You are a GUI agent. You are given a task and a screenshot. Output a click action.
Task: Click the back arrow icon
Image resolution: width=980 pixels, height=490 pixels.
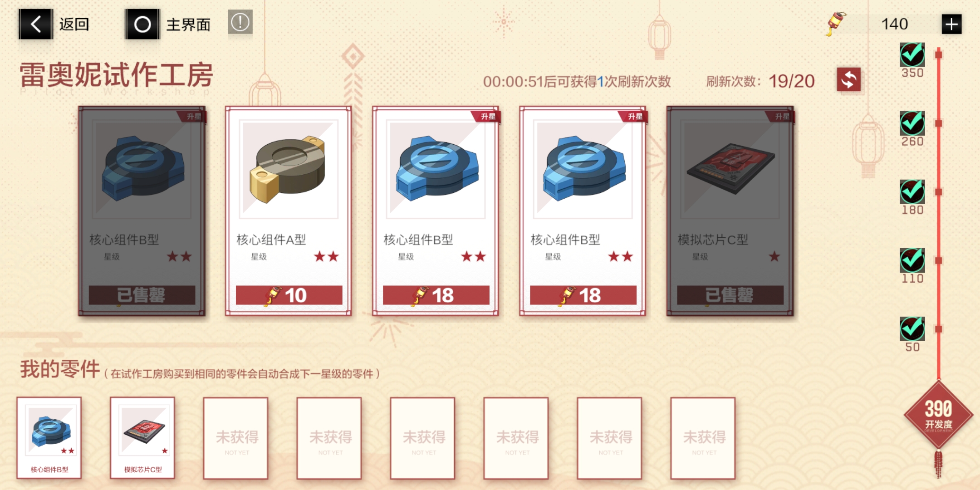pos(36,24)
